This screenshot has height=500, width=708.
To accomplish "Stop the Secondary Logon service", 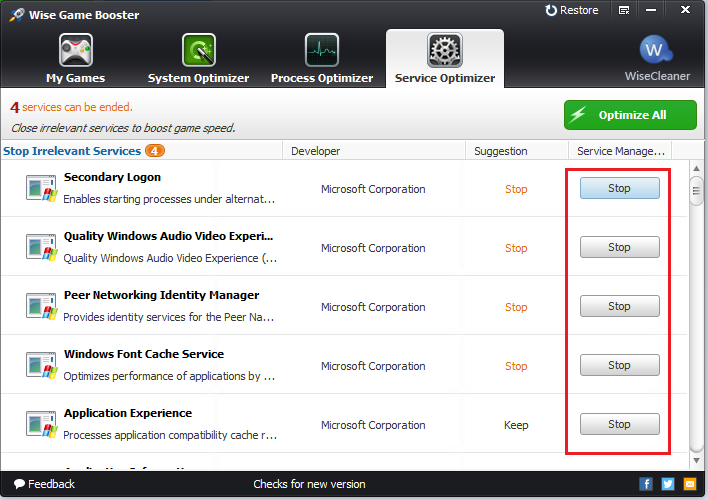I will coord(619,188).
